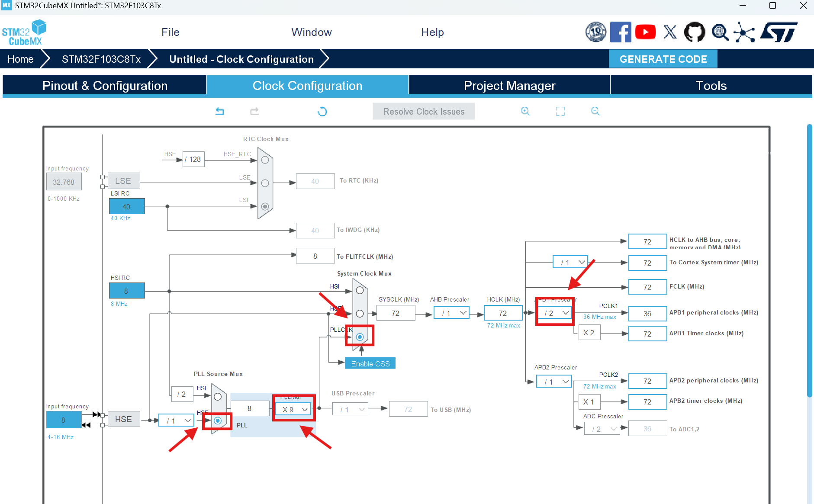
Task: Open the X (Twitter) icon
Action: click(670, 32)
